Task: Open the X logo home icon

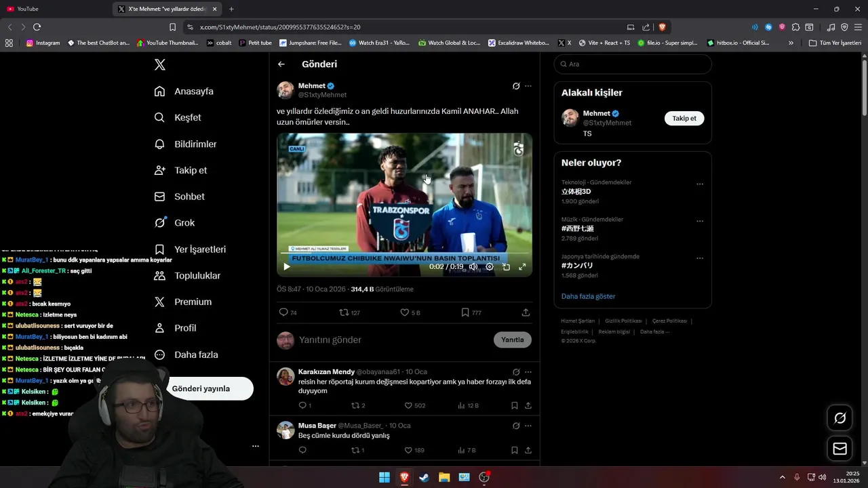Action: pos(159,64)
